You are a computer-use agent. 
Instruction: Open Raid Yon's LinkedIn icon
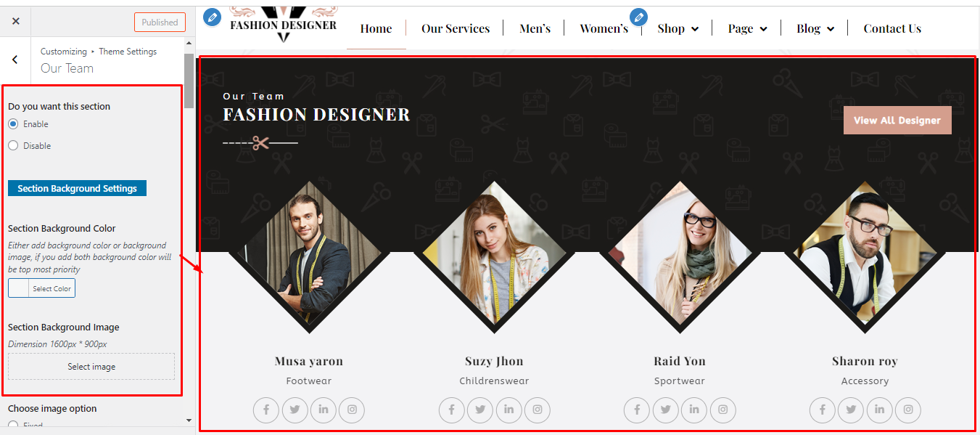tap(694, 410)
